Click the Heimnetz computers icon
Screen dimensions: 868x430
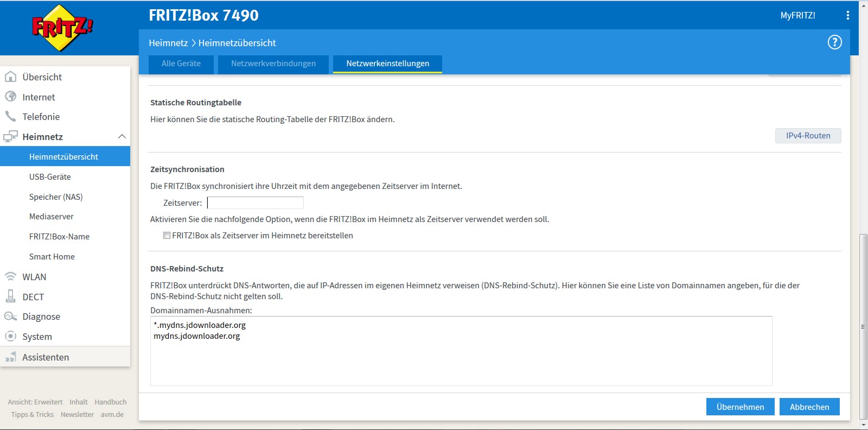pyautogui.click(x=10, y=136)
